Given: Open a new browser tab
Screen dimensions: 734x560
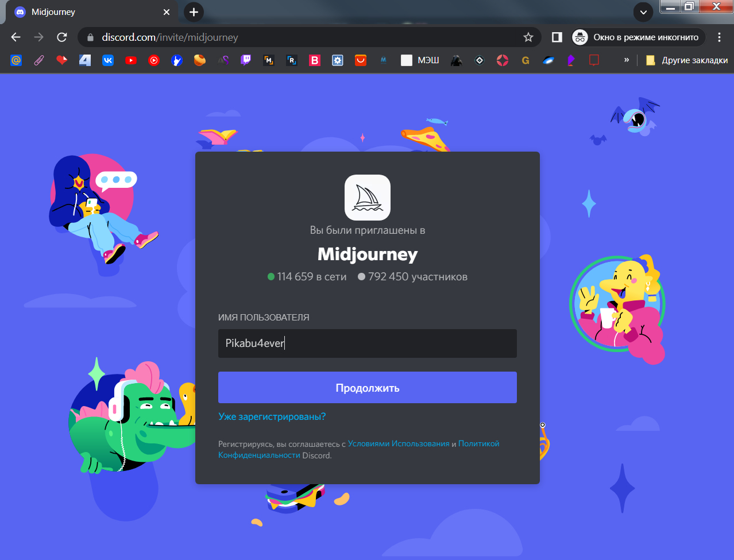Looking at the screenshot, I should point(194,12).
